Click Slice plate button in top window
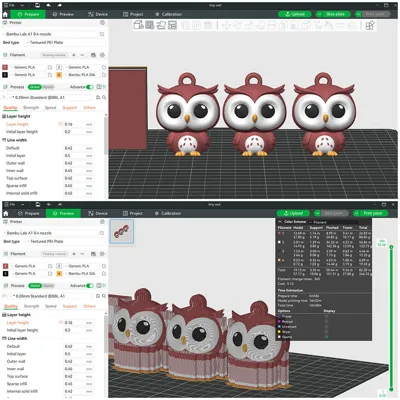This screenshot has width=400, height=400. coord(336,14)
